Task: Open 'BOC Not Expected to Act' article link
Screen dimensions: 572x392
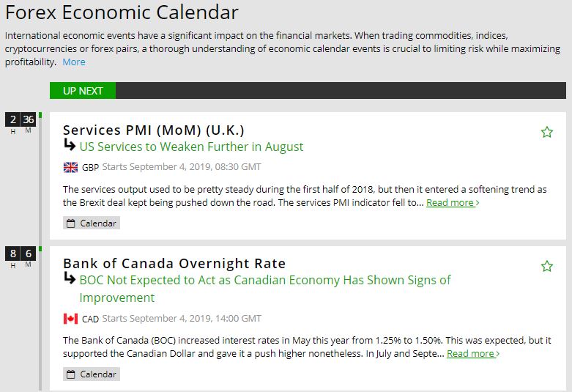Action: pos(264,280)
